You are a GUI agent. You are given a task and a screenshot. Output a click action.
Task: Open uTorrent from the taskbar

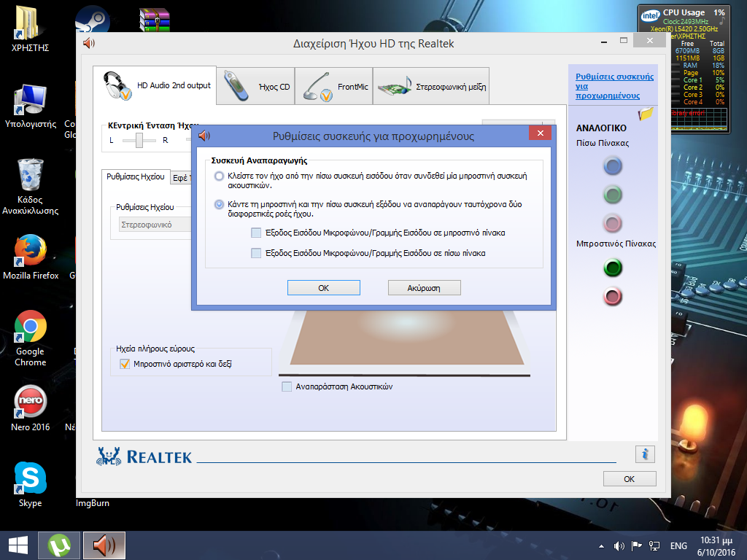pyautogui.click(x=59, y=545)
